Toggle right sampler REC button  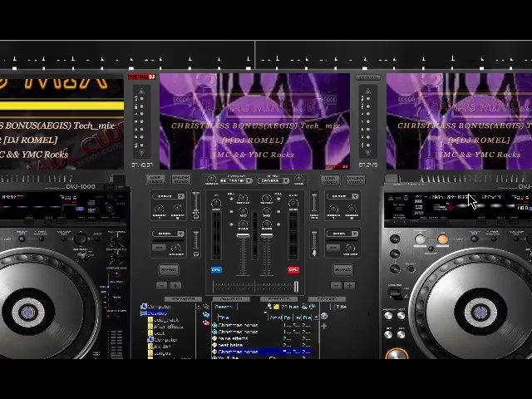tap(333, 248)
